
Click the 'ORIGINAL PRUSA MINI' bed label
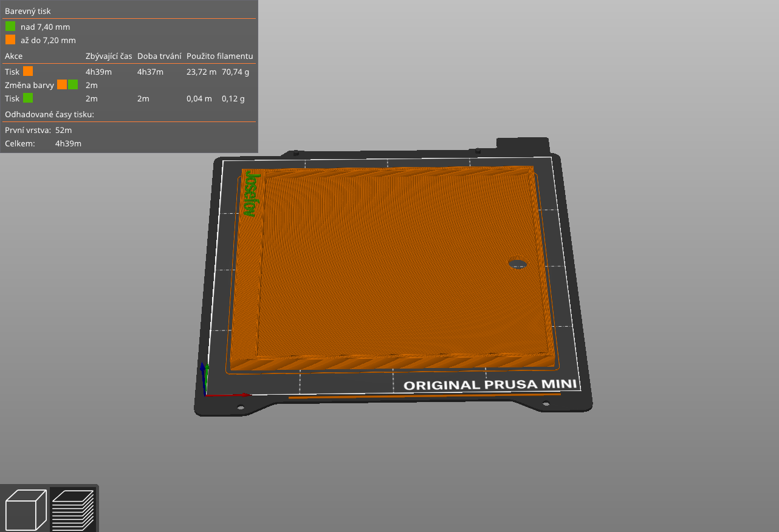(x=490, y=385)
